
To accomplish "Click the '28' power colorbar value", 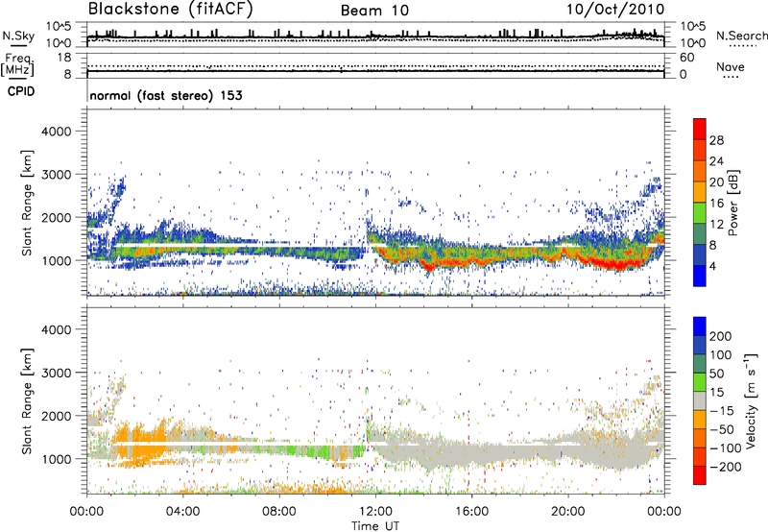I will tap(716, 140).
